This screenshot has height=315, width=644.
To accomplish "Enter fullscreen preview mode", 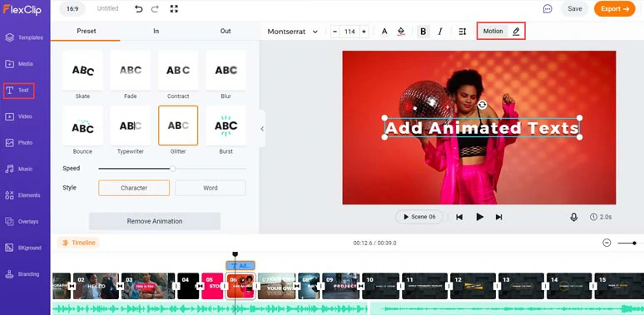I will point(174,8).
